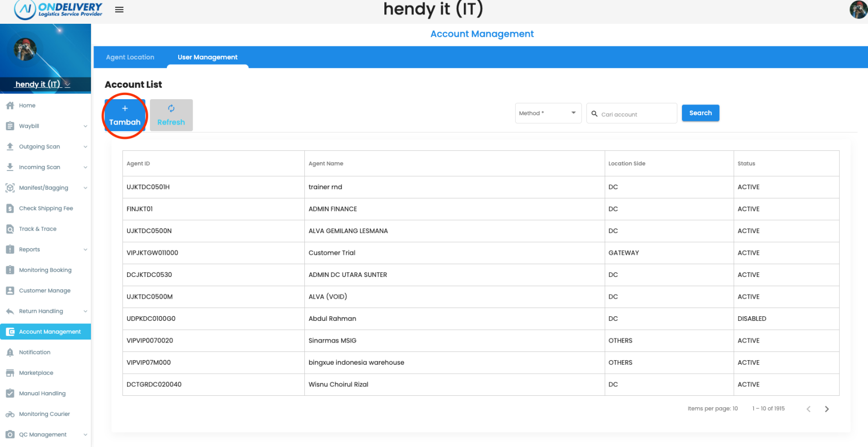Click the user avatar in top right
Image resolution: width=868 pixels, height=447 pixels.
858,9
